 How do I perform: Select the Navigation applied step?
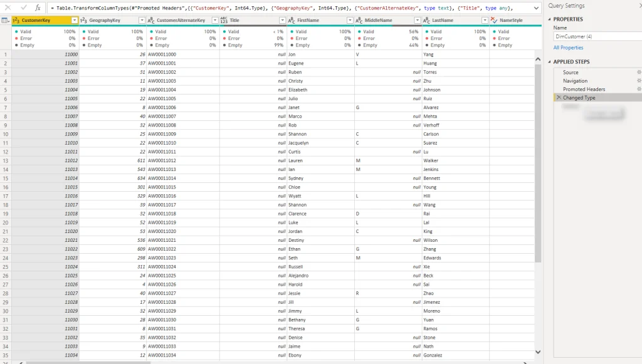coord(575,81)
